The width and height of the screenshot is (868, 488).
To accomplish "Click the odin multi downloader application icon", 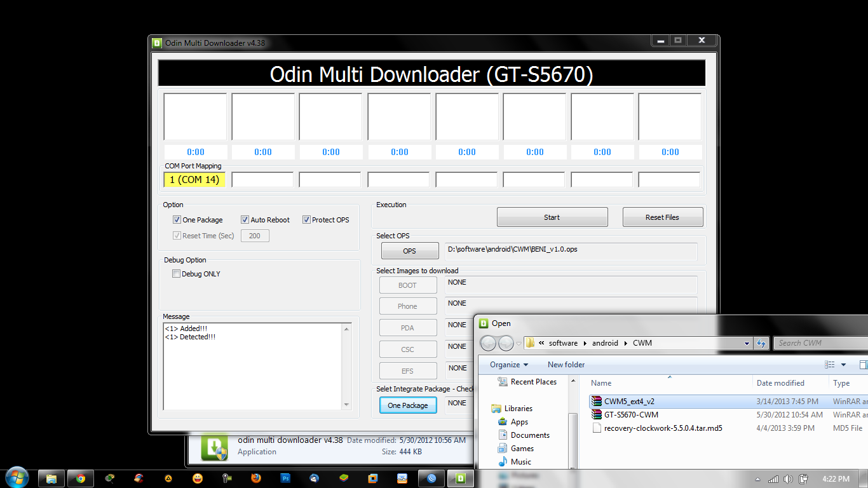I will (214, 447).
